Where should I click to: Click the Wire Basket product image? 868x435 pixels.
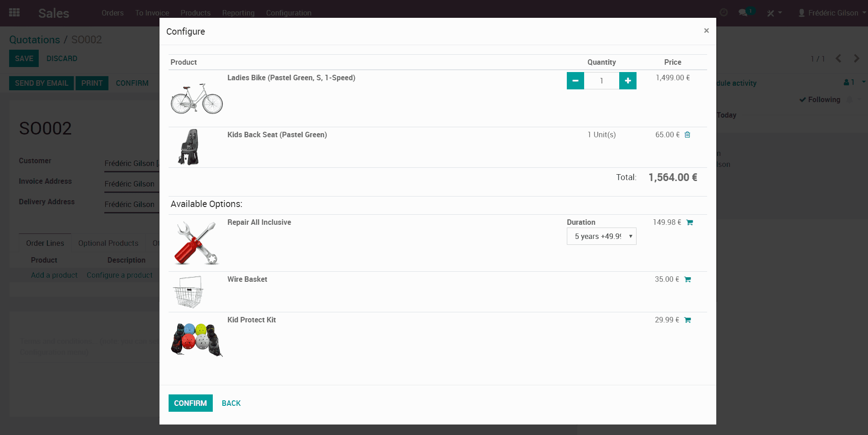(188, 292)
